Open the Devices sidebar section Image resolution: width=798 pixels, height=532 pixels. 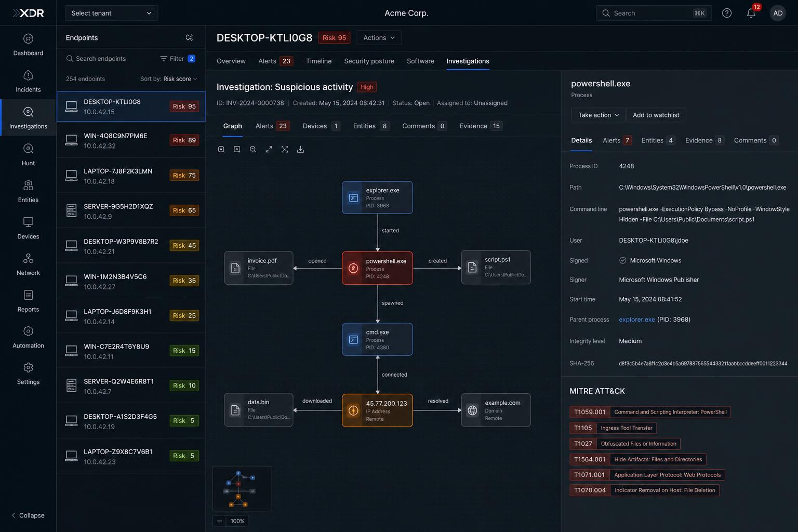28,228
